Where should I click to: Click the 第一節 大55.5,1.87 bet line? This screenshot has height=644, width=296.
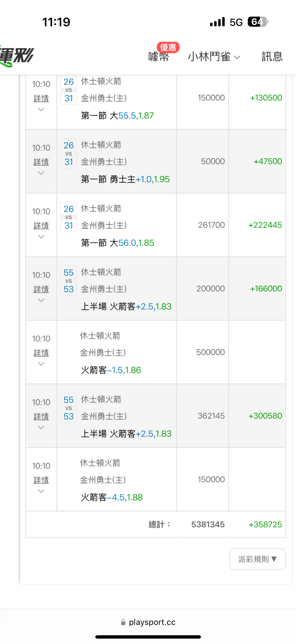pyautogui.click(x=117, y=116)
